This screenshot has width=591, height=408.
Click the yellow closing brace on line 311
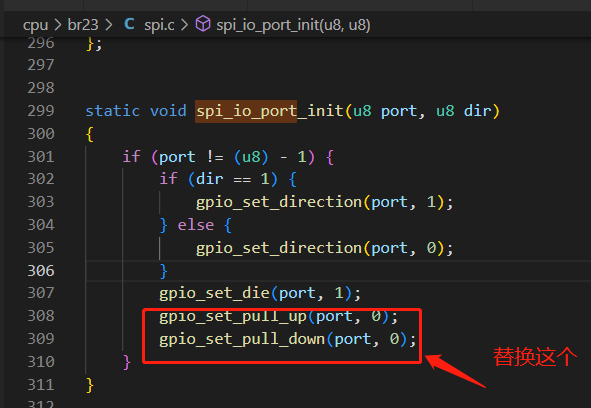[x=90, y=385]
